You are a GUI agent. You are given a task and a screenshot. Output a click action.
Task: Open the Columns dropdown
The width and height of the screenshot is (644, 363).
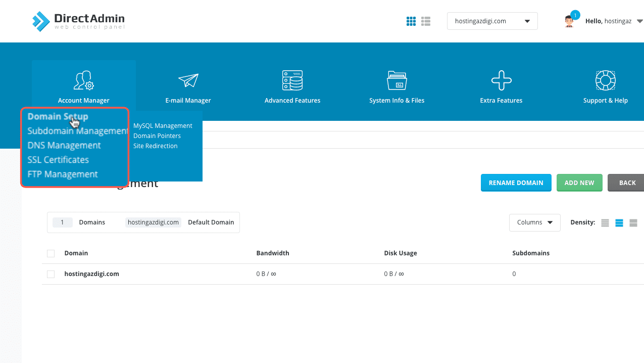(x=534, y=222)
